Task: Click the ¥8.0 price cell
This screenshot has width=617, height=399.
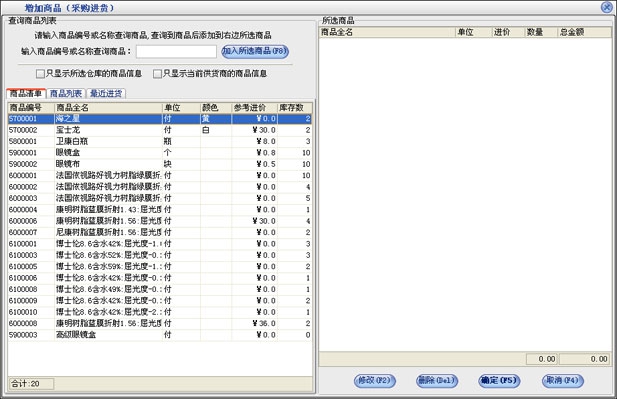Action: 255,141
